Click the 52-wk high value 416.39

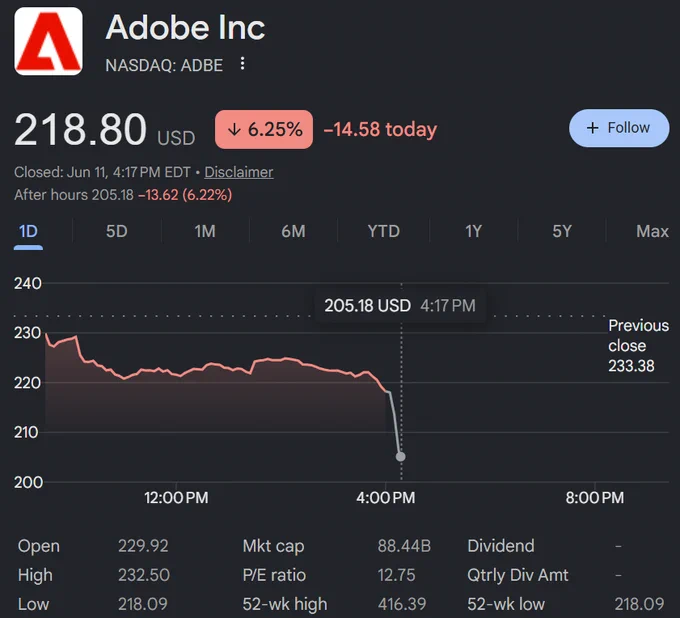tap(402, 604)
